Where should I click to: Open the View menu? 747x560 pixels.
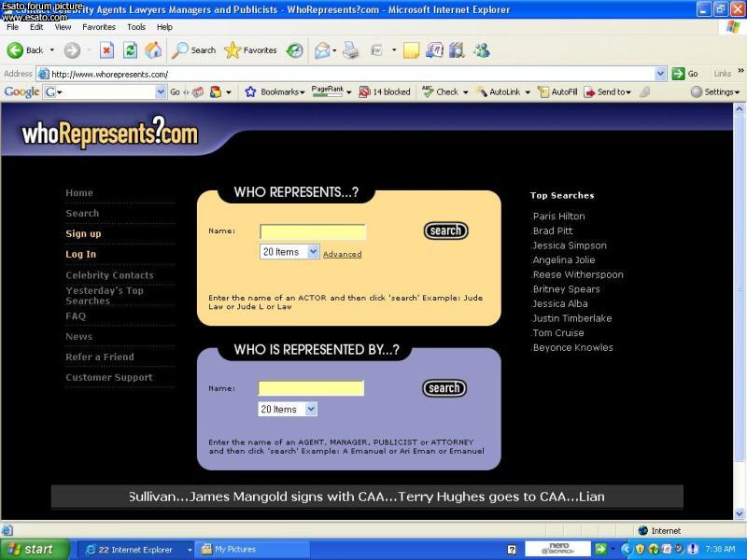tap(63, 27)
